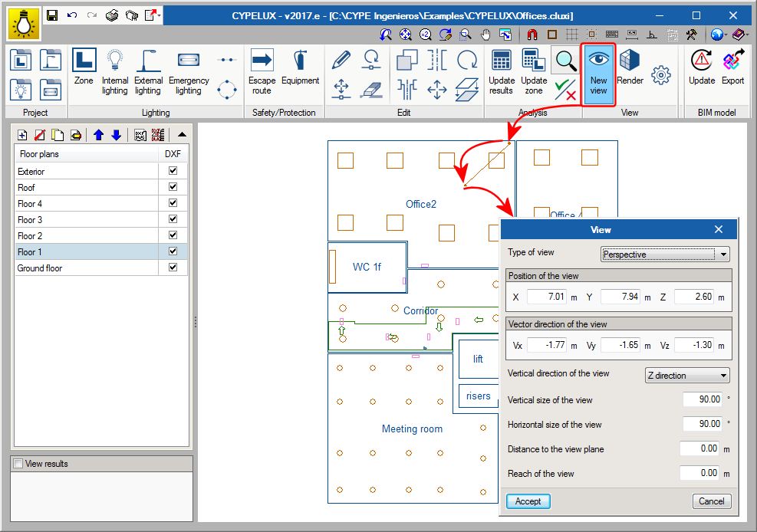The height and width of the screenshot is (532, 757).
Task: Collapse the floor plans panel arrow
Action: point(181,135)
